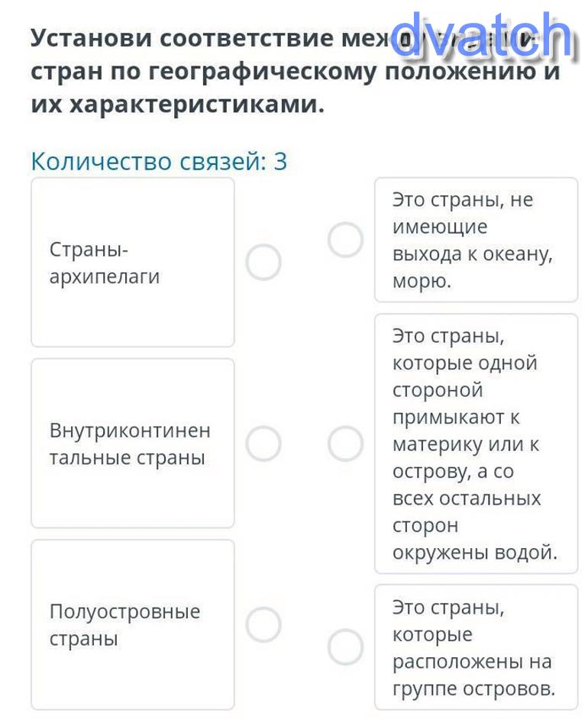588x719 pixels.
Task: Click the 'Количество связей: 3' label
Action: (x=159, y=162)
